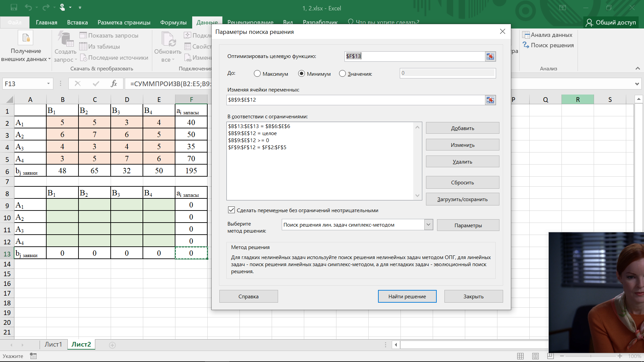Select the Значения radio button
This screenshot has height=362, width=644.
coord(342,74)
